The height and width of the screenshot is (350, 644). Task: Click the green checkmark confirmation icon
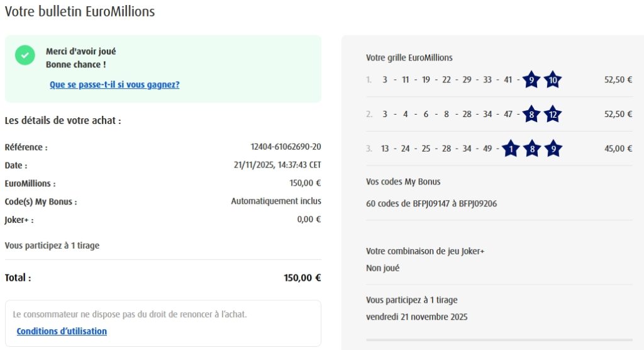click(25, 55)
